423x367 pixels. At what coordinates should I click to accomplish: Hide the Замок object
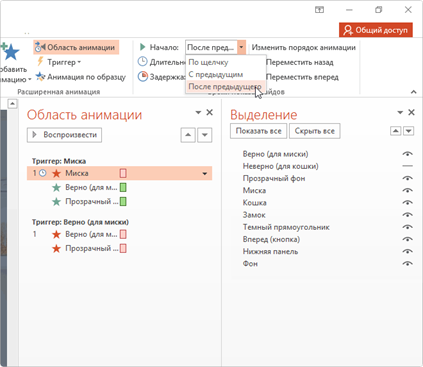point(407,215)
